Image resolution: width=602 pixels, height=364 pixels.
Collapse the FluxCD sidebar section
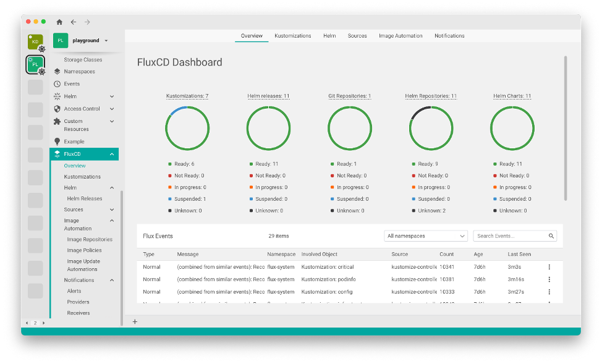[112, 154]
